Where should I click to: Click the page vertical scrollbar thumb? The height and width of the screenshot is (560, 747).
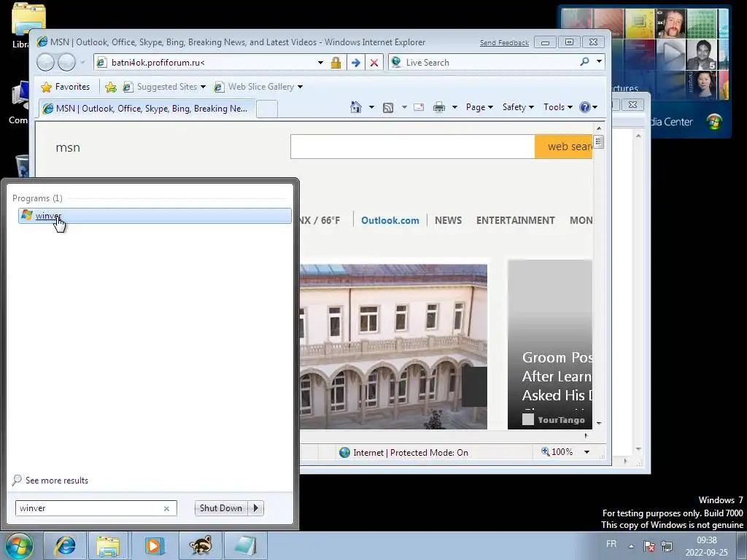point(599,142)
